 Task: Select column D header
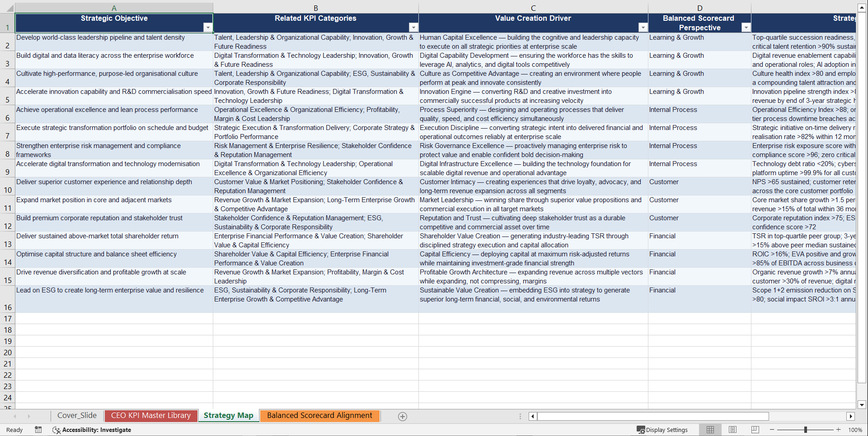(x=699, y=8)
